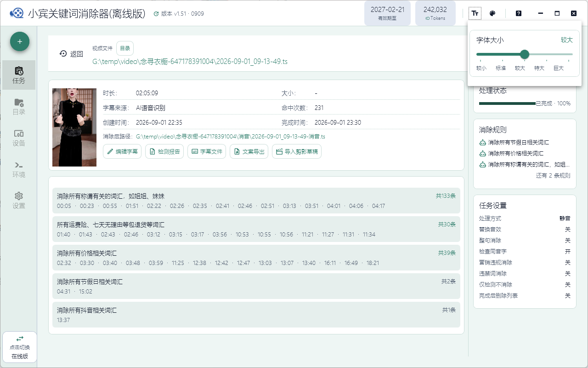Viewport: 588px width, 368px height.
Task: Jump to timestamp 11:34
Action: pyautogui.click(x=369, y=235)
